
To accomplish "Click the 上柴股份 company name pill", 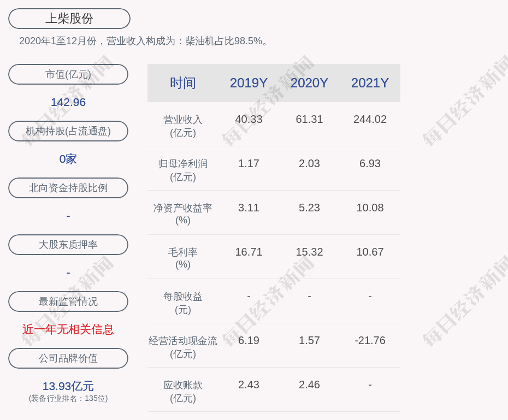I will [69, 19].
